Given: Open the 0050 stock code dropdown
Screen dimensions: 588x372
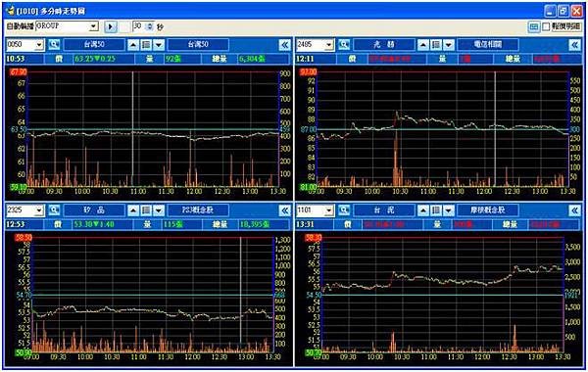Looking at the screenshot, I should click(x=39, y=45).
